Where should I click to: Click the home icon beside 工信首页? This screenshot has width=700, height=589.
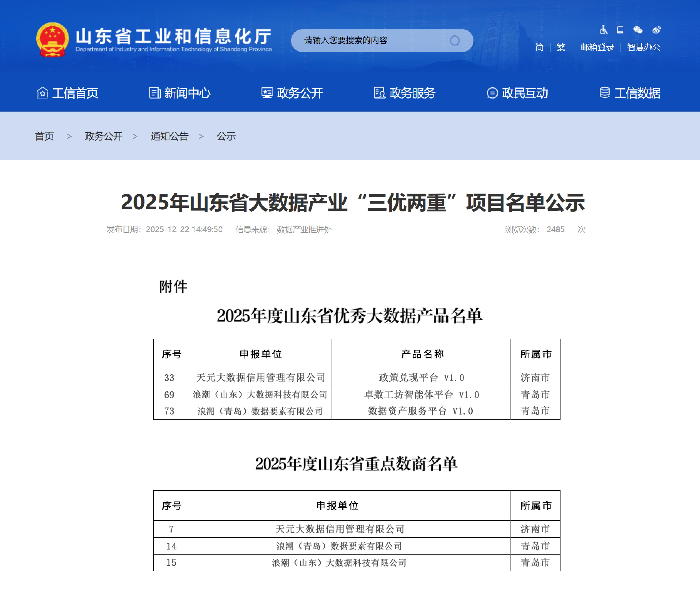click(x=42, y=93)
